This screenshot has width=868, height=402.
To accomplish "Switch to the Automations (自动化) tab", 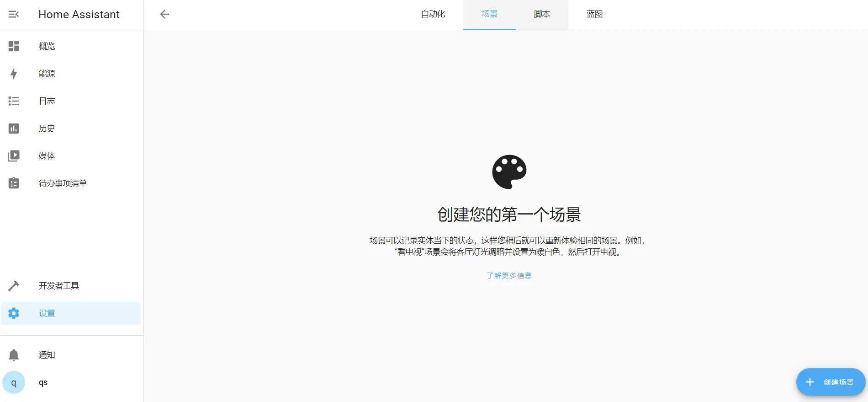I will tap(433, 15).
